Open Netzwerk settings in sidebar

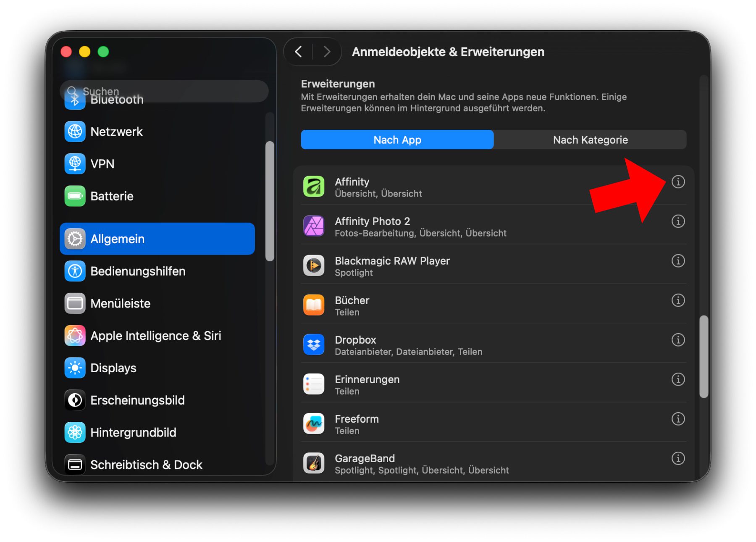pos(116,132)
